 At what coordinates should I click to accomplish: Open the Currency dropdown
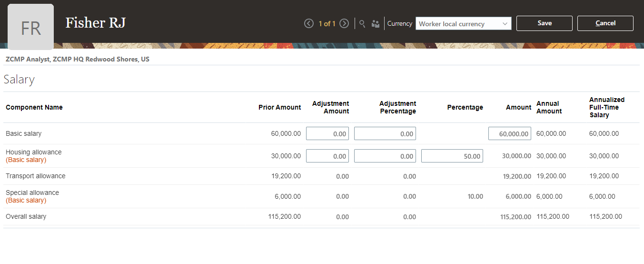[x=463, y=24]
